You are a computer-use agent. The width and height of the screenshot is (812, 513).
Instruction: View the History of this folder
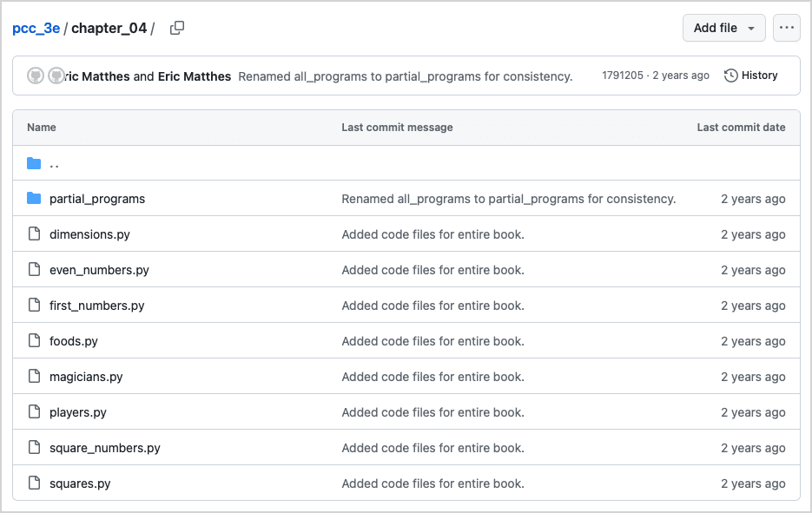pos(759,75)
